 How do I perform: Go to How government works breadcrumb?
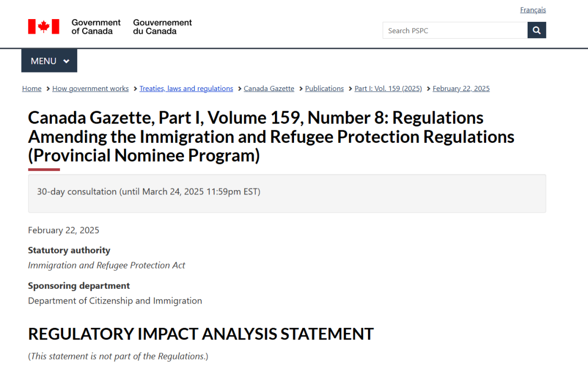click(90, 88)
